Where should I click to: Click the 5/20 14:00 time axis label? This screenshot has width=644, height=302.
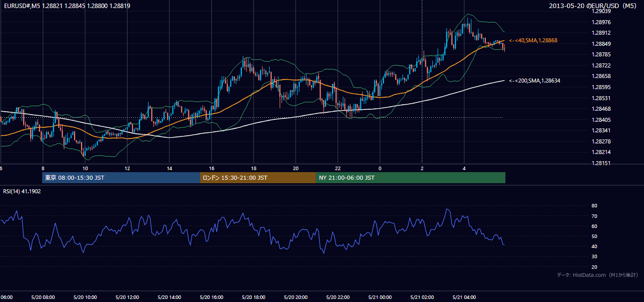169,297
